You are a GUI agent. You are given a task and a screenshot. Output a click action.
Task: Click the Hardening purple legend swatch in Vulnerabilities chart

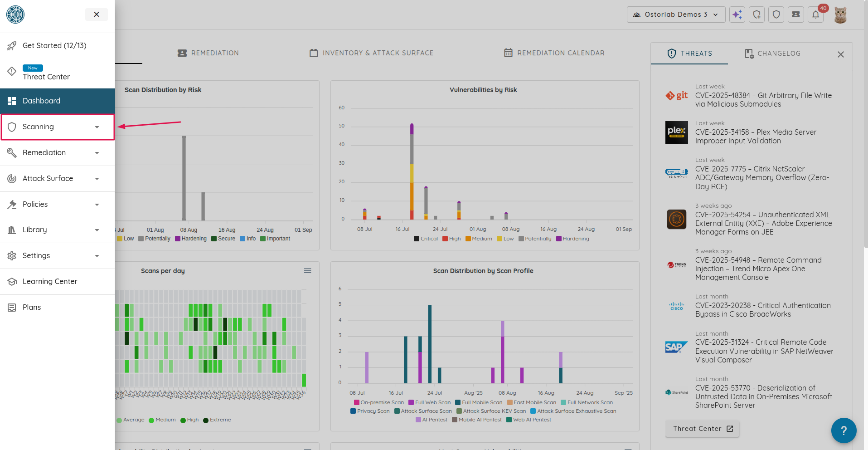559,239
